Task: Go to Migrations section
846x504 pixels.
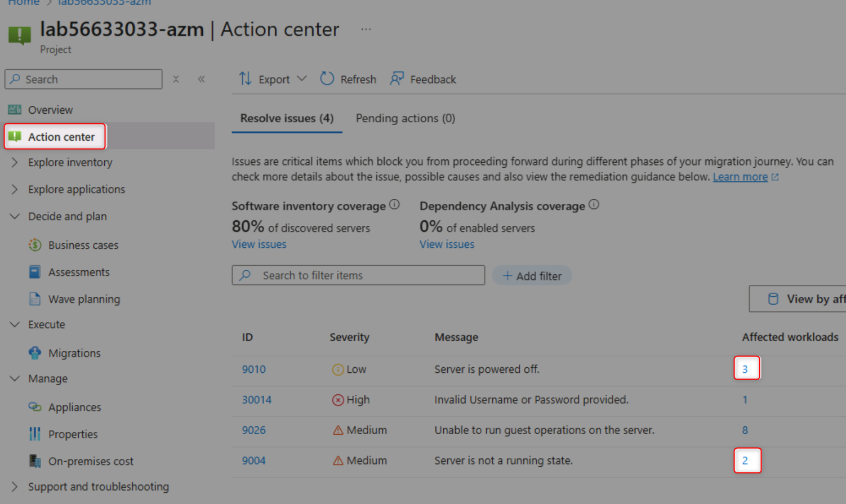Action: tap(74, 353)
